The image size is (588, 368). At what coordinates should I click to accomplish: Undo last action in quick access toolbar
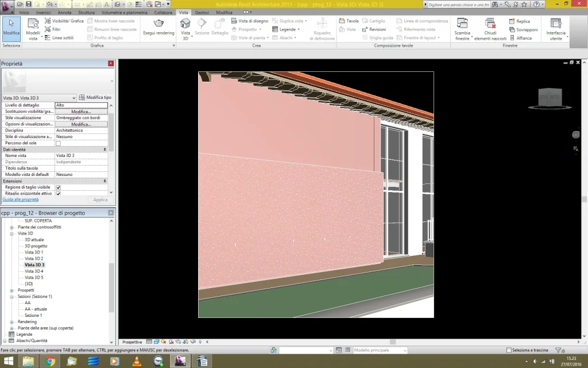coord(49,4)
